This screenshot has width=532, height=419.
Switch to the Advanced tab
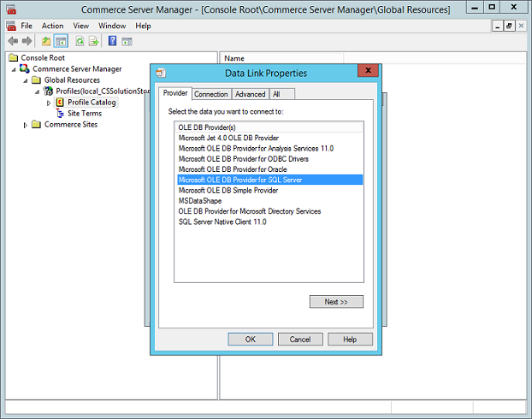click(x=251, y=94)
